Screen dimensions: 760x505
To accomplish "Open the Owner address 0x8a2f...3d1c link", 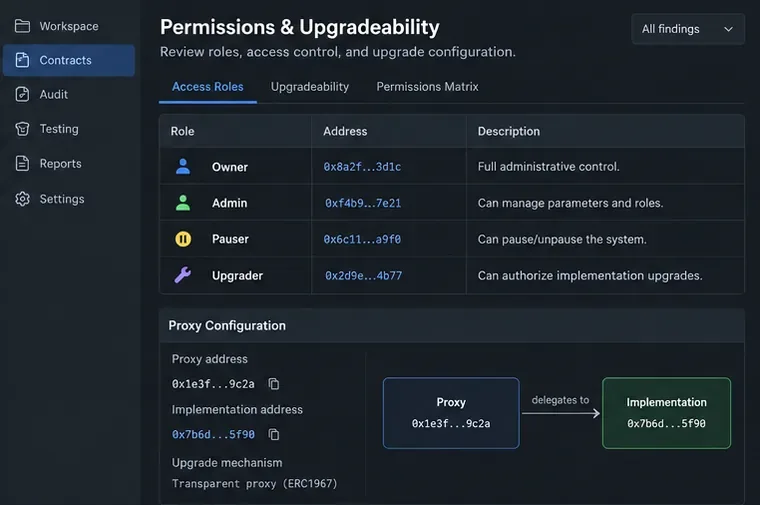I will [x=362, y=167].
